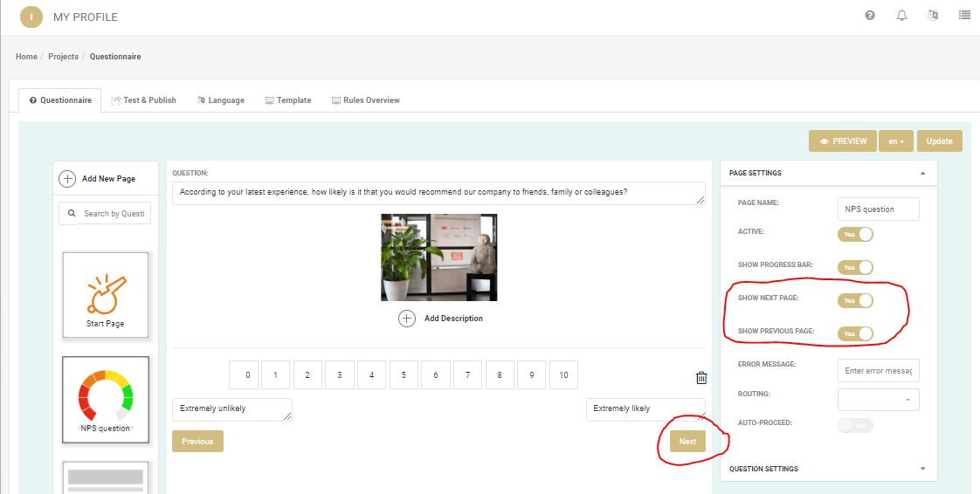Open the Rules Overview tab
This screenshot has height=494, width=980.
[365, 99]
